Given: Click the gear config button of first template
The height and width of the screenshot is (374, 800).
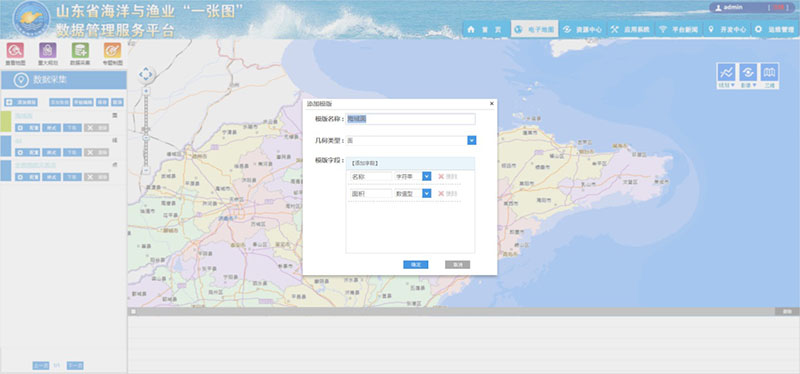Looking at the screenshot, I should (28, 128).
